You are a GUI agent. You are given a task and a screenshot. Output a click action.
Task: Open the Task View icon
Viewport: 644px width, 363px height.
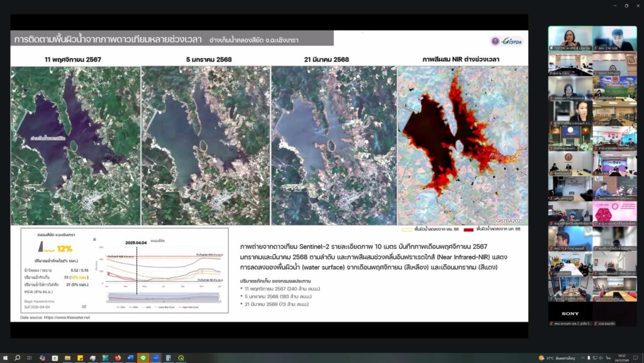point(30,358)
